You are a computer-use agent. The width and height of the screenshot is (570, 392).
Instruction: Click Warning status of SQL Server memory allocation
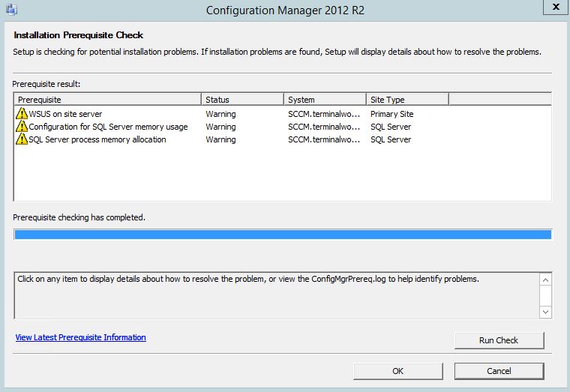click(220, 139)
